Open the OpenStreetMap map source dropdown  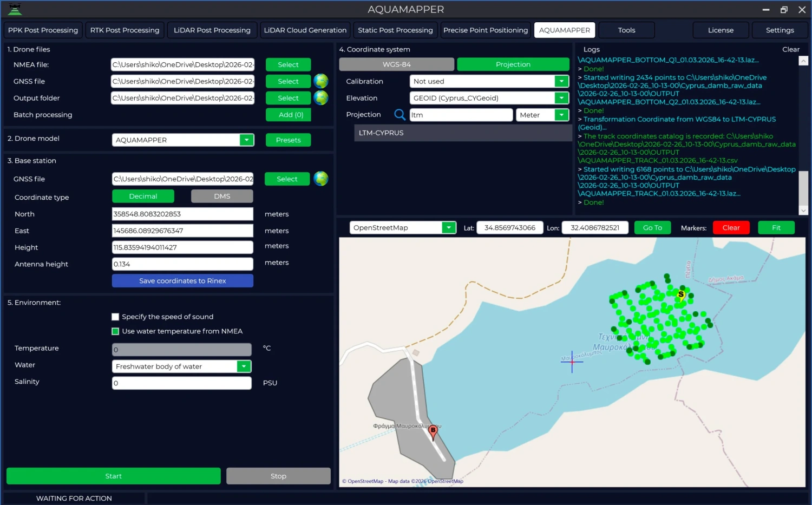[449, 227]
